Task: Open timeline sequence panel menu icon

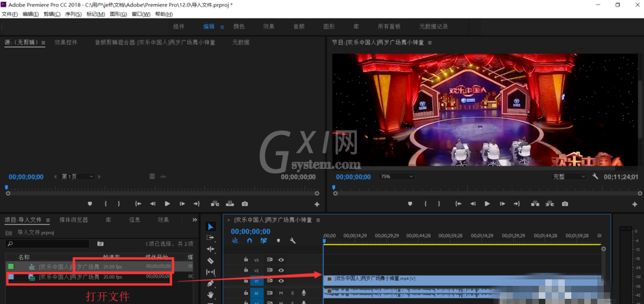Action: pyautogui.click(x=318, y=220)
